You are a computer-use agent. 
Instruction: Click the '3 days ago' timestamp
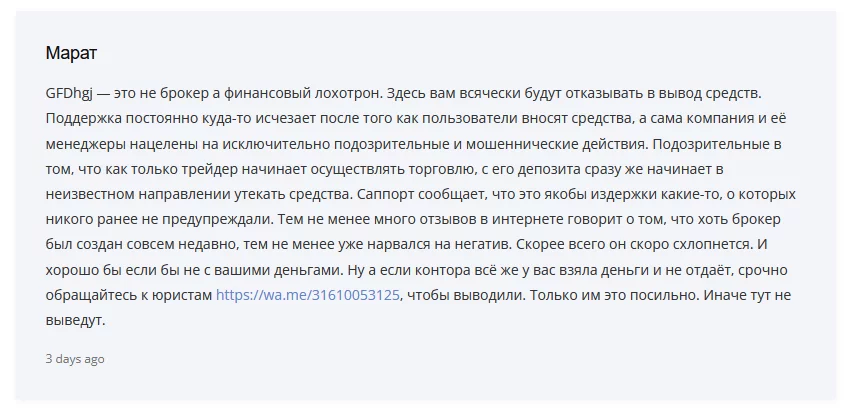pos(75,359)
